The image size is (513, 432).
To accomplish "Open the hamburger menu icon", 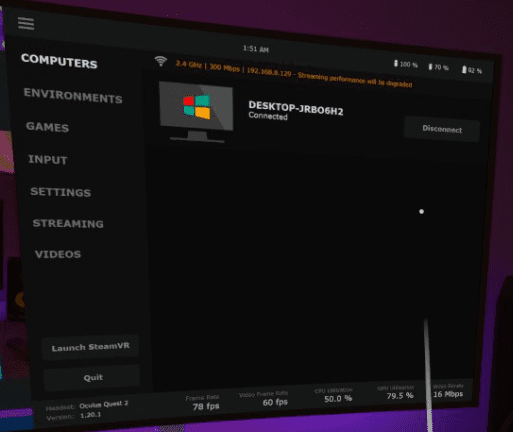I will 26,23.
